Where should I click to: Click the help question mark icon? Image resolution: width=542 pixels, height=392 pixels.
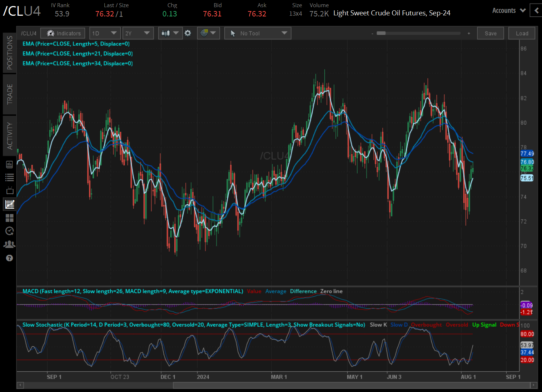[10, 258]
